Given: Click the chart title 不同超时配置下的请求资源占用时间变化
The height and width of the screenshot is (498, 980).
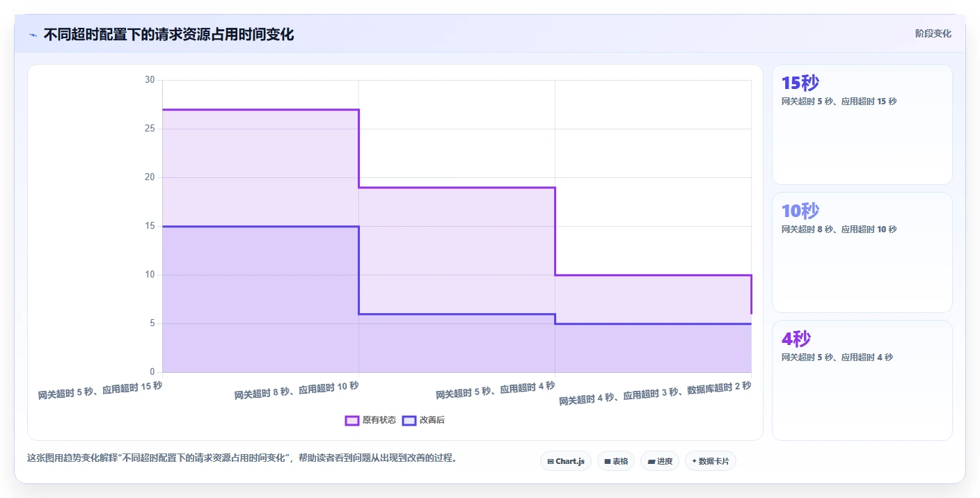Looking at the screenshot, I should tap(168, 34).
